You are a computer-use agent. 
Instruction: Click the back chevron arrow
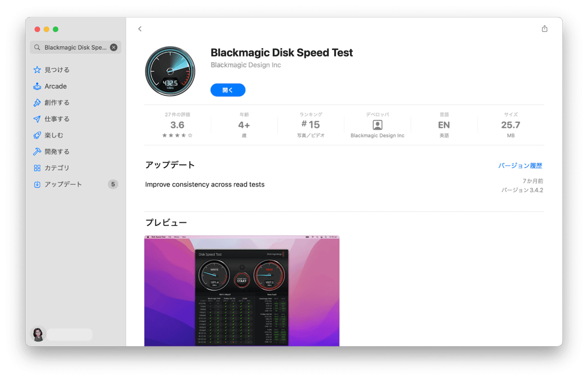pyautogui.click(x=140, y=29)
